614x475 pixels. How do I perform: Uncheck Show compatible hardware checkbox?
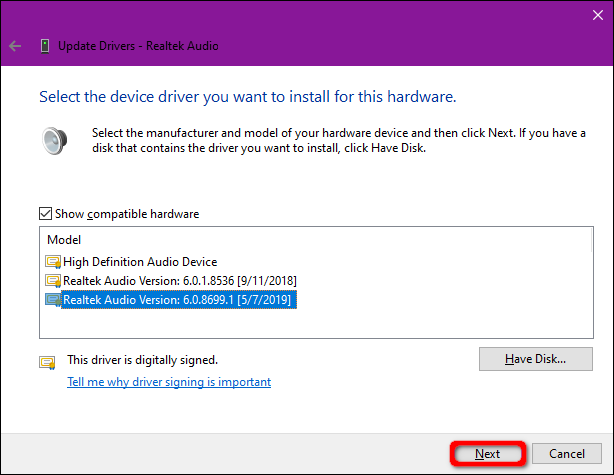(45, 214)
